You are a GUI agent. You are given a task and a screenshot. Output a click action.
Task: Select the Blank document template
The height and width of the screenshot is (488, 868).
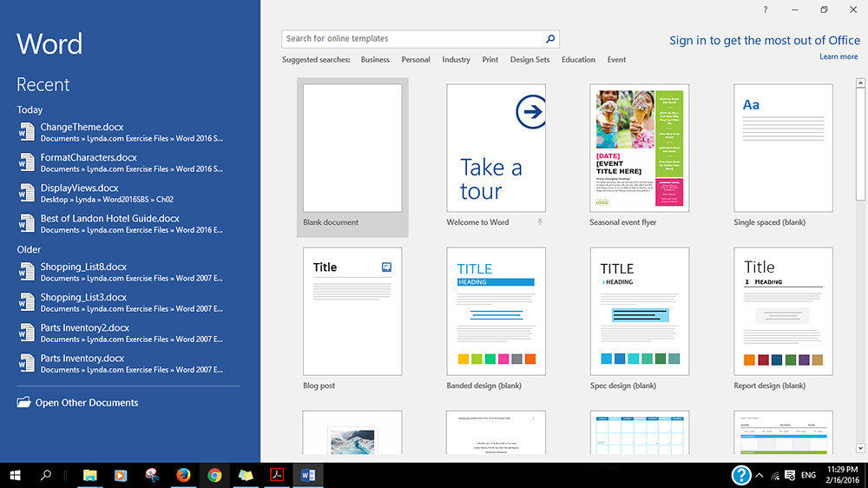pyautogui.click(x=352, y=157)
